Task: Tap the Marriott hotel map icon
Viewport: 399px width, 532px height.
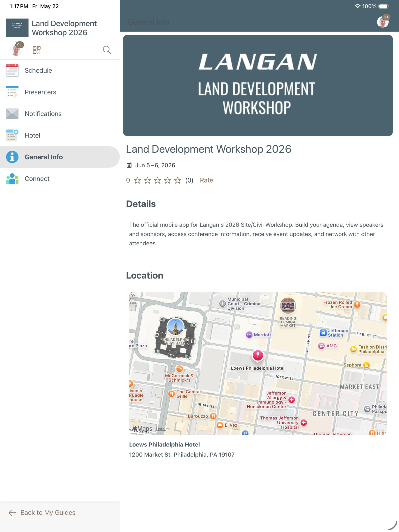Action: (x=249, y=335)
